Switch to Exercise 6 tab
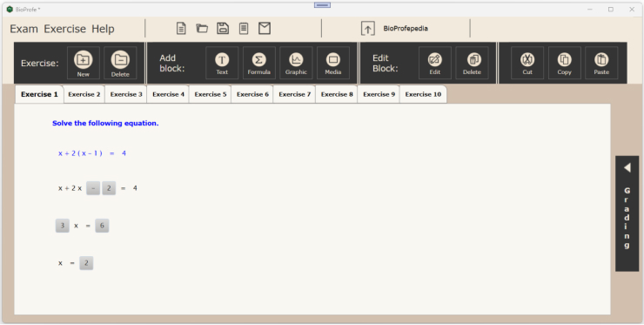This screenshot has width=644, height=325. click(x=252, y=94)
